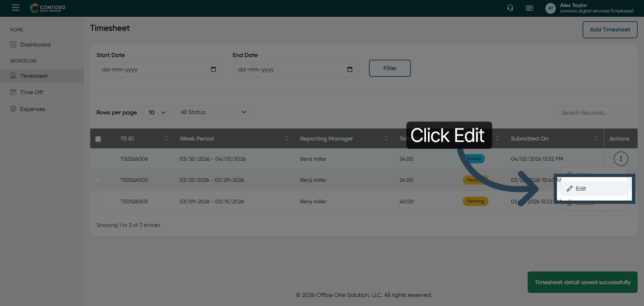Sort by Week Period column arrows
This screenshot has width=644, height=306.
tap(286, 138)
